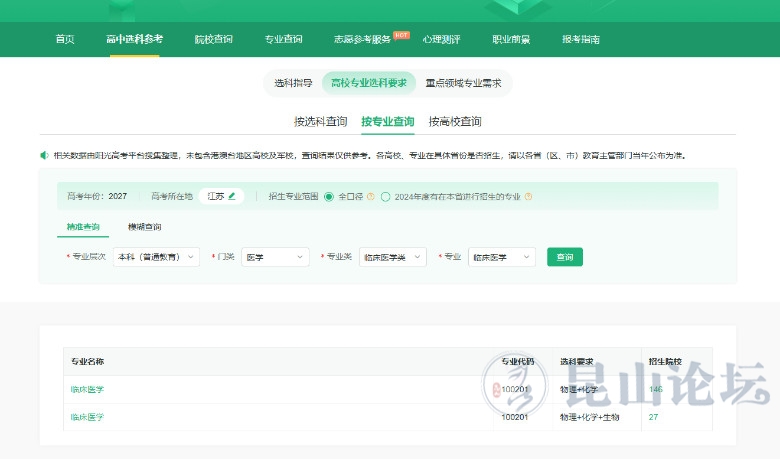Expand the 专业 dropdown showing 临床医学

(501, 257)
